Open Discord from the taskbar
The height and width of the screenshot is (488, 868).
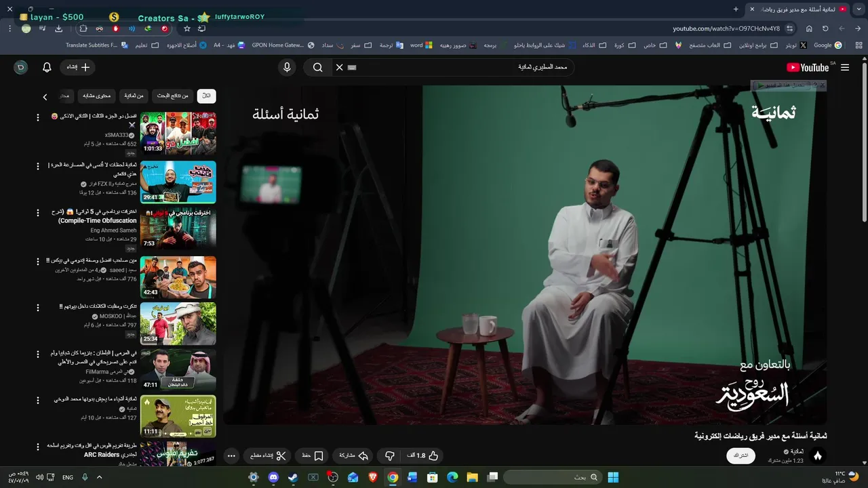pyautogui.click(x=273, y=477)
